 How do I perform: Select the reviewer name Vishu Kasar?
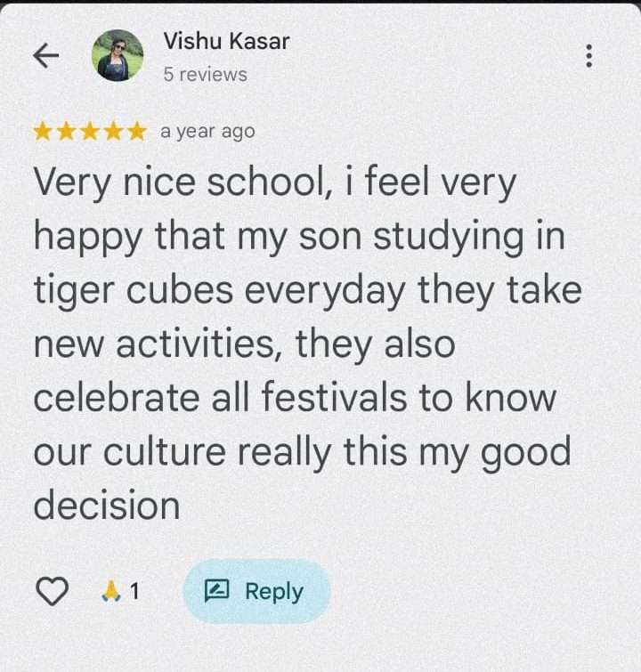coord(226,41)
